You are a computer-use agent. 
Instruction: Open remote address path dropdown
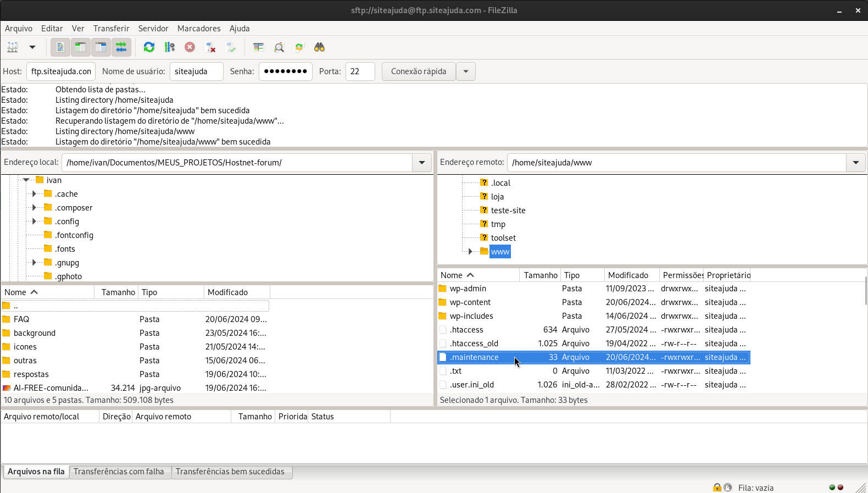[856, 163]
